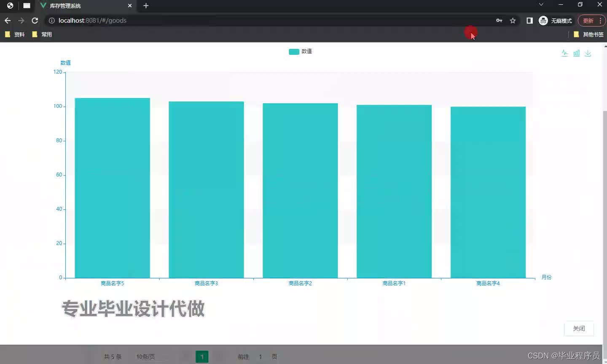Switch the chart to line view
Viewport: 607px width, 364px height.
pyautogui.click(x=565, y=53)
